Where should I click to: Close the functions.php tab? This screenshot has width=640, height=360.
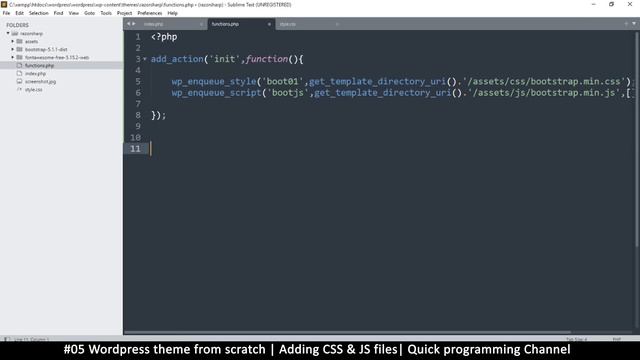(269, 24)
